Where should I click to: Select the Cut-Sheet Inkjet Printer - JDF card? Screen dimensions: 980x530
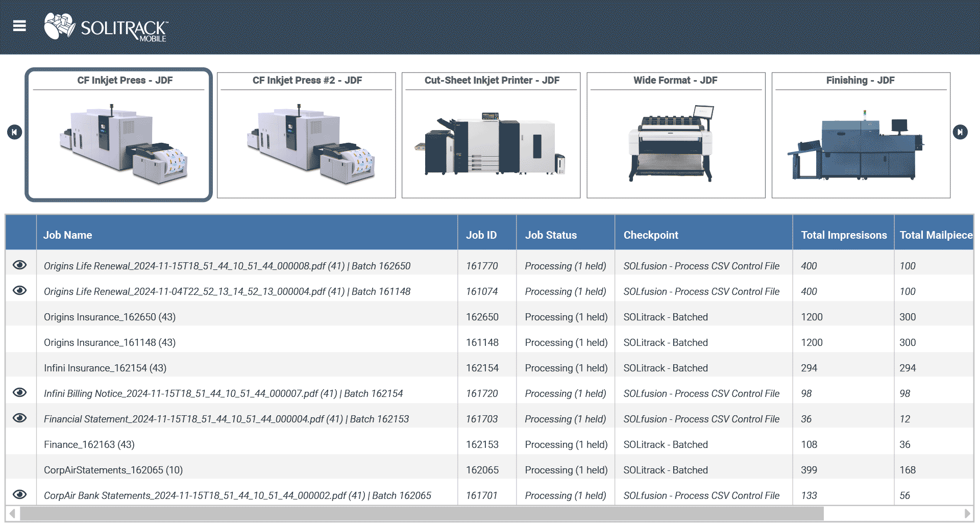tap(491, 135)
